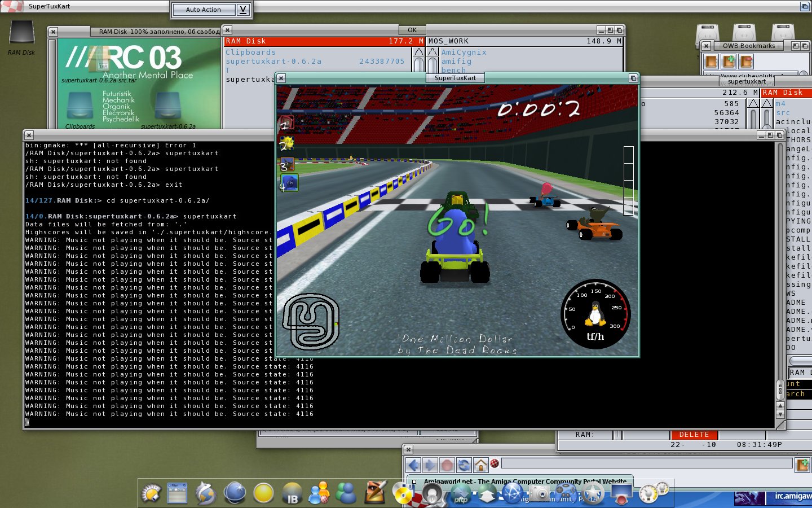Open monitor with red button icon in dock

point(621,494)
